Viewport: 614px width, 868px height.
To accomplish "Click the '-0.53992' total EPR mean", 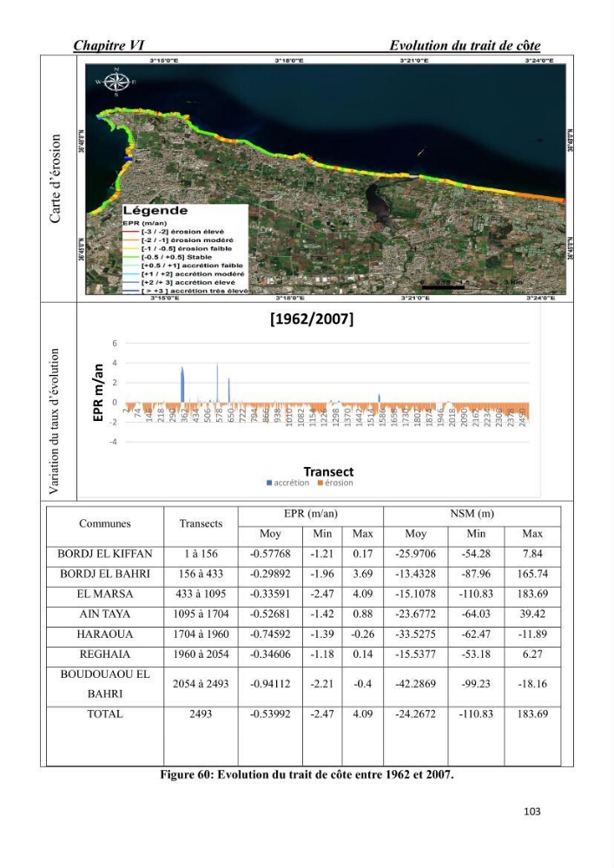I will [270, 714].
